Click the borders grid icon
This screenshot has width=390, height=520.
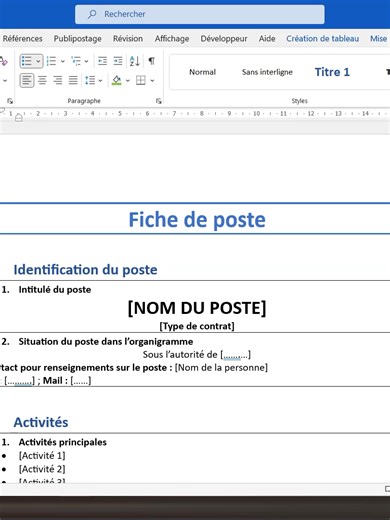coord(141,80)
